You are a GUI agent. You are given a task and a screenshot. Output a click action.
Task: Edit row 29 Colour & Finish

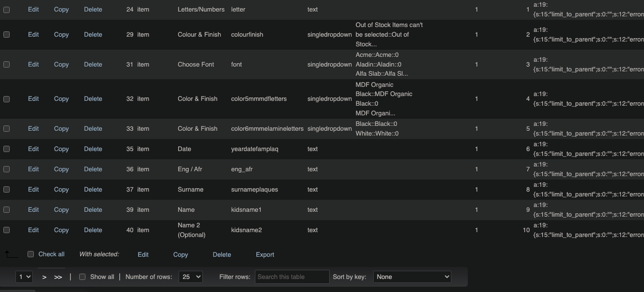33,35
